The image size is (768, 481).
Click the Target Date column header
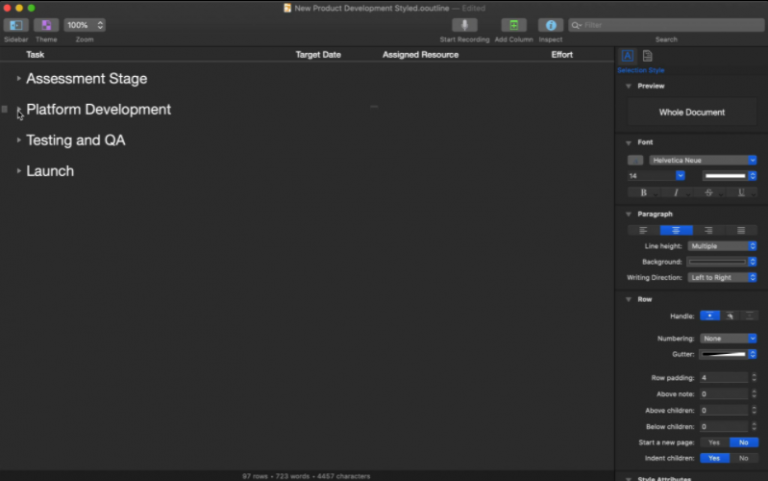318,54
